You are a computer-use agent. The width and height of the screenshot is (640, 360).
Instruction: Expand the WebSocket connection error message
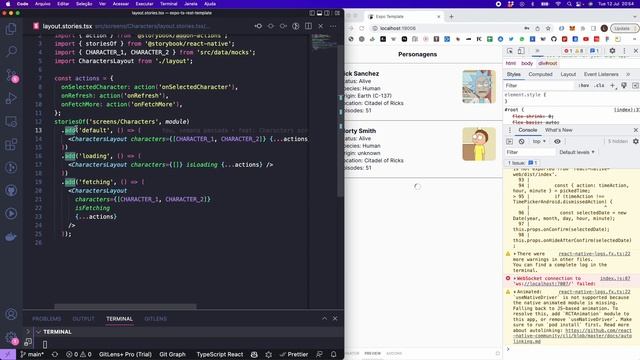coord(515,278)
